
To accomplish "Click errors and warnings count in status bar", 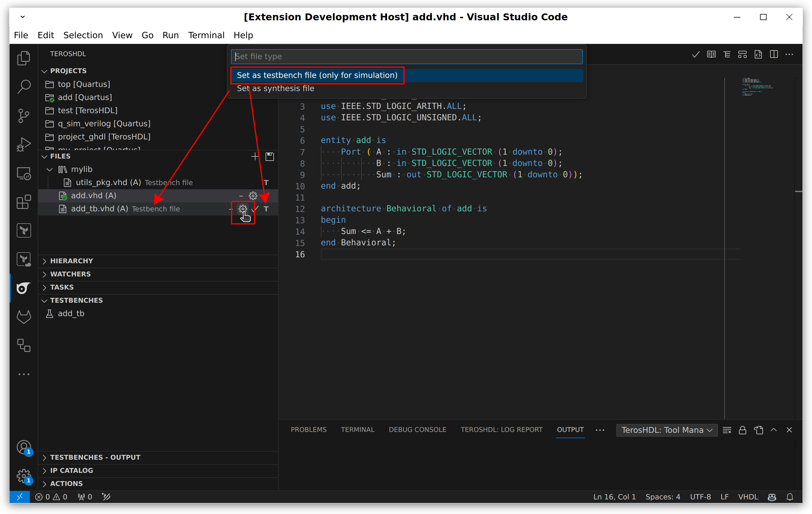I will click(x=51, y=497).
